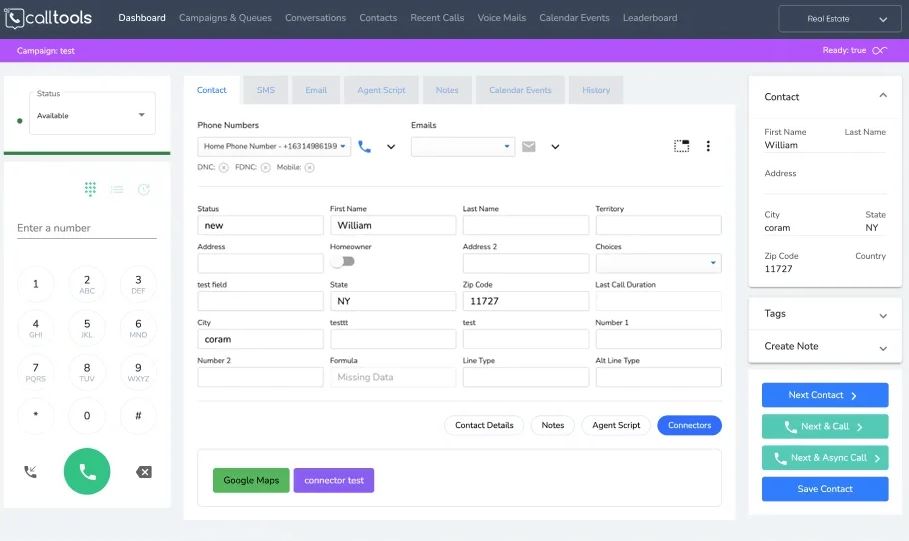
Task: Click Save Contact button
Action: tap(825, 489)
